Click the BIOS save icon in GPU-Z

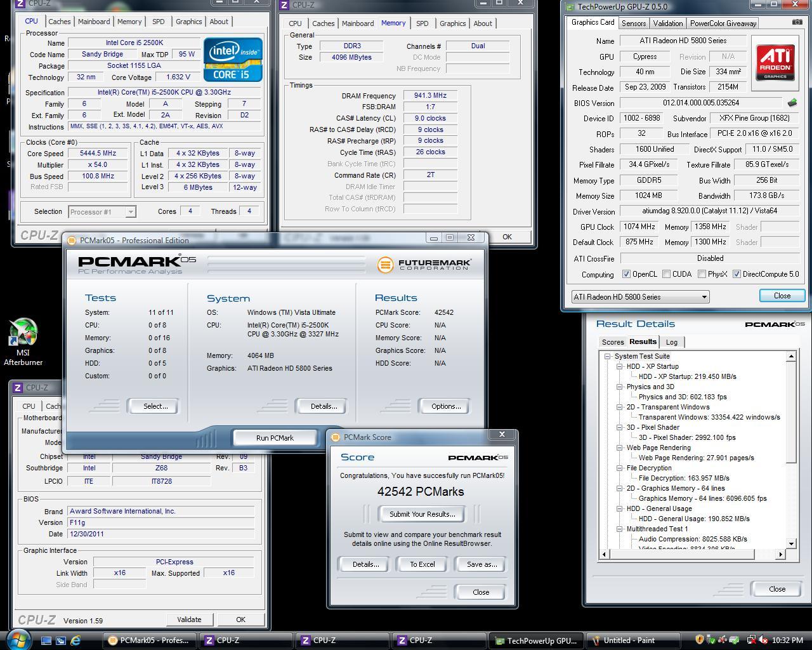(x=792, y=102)
